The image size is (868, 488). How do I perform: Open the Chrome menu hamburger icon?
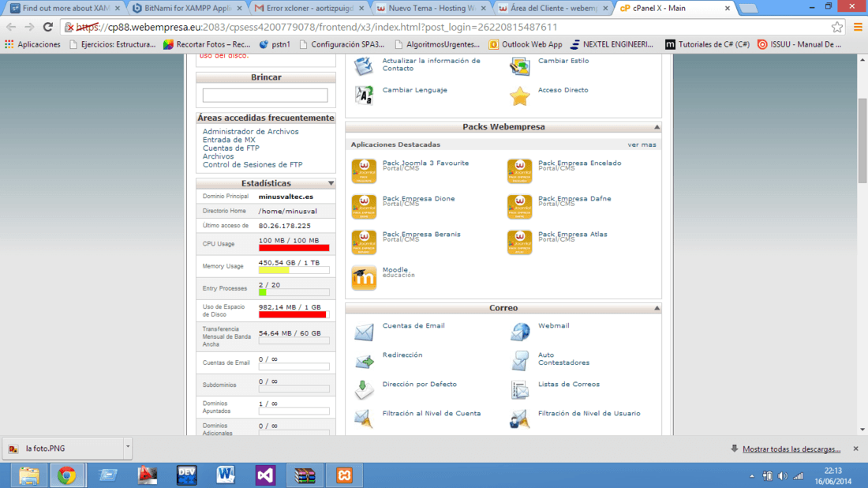pyautogui.click(x=858, y=27)
